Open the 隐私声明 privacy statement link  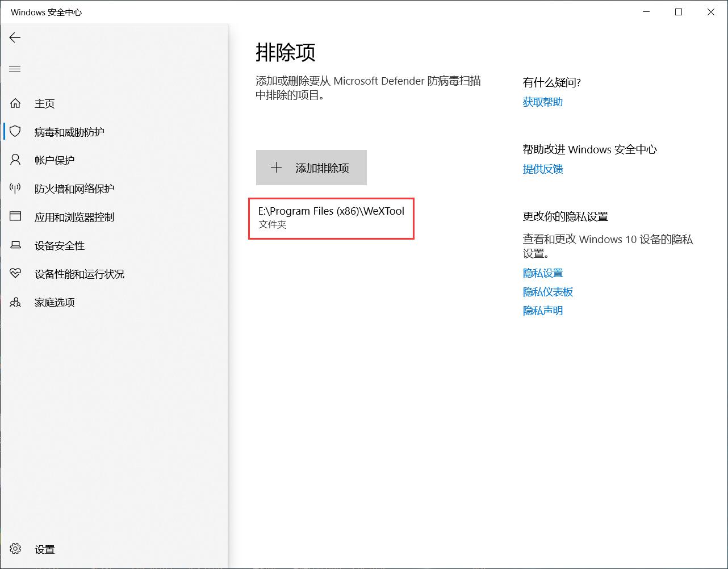click(542, 311)
